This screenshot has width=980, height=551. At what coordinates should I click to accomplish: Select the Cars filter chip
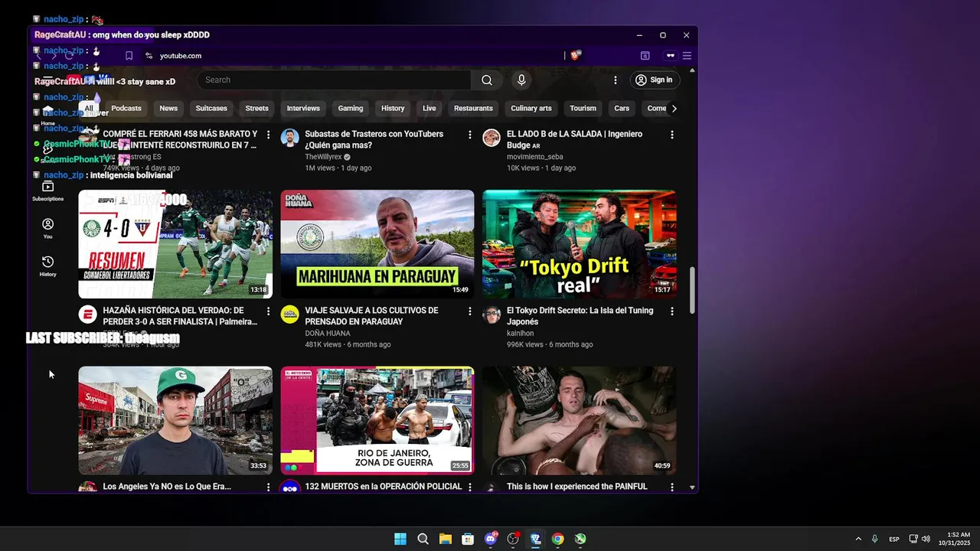click(622, 108)
